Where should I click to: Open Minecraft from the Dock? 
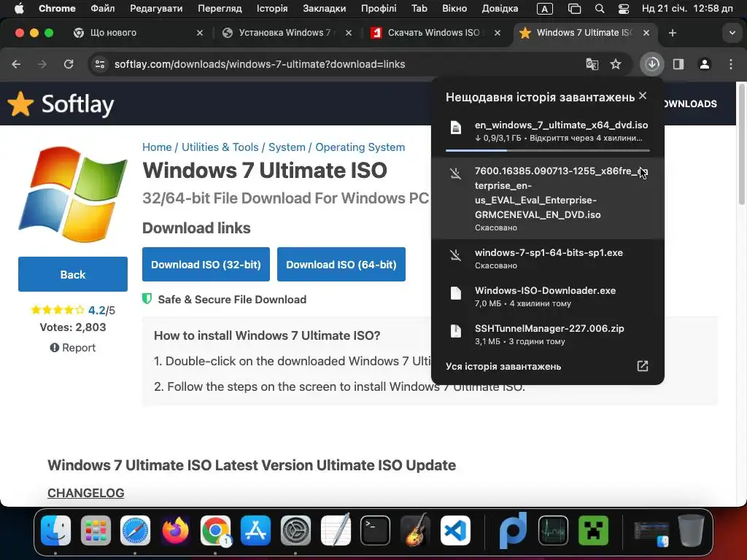593,530
